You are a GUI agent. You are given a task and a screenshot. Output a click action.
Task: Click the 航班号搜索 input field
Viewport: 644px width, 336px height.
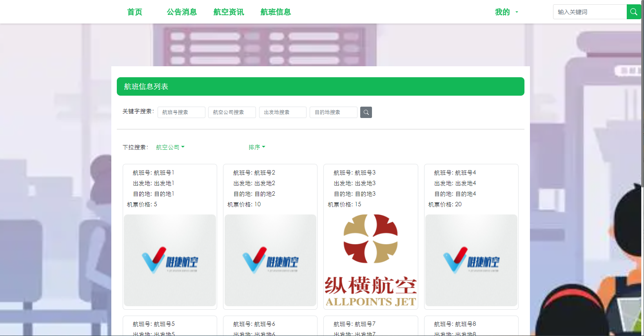[x=181, y=112]
